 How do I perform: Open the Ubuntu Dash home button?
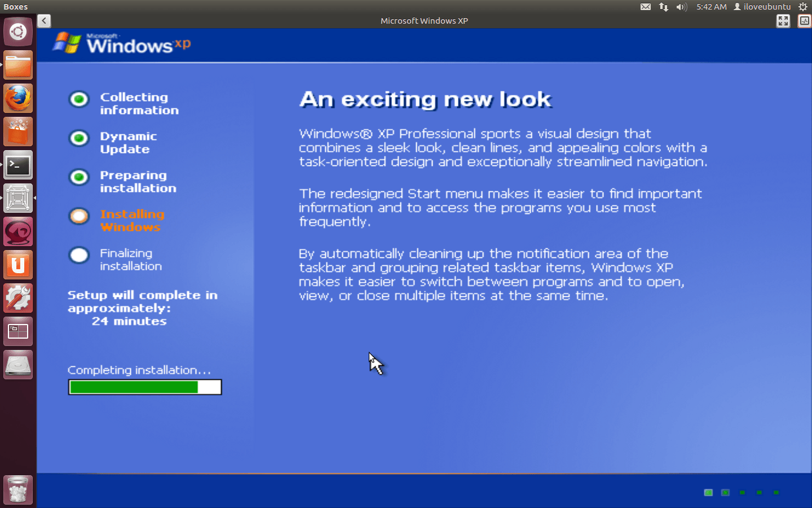[18, 31]
